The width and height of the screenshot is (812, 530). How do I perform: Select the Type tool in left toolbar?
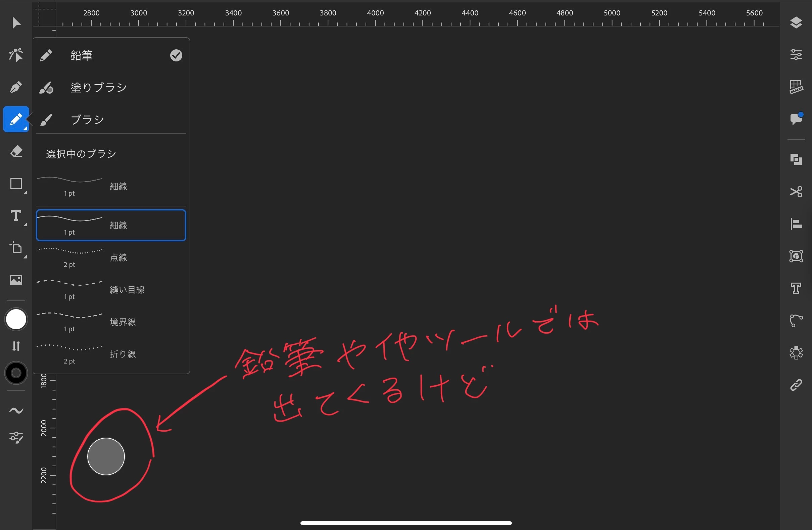(16, 216)
